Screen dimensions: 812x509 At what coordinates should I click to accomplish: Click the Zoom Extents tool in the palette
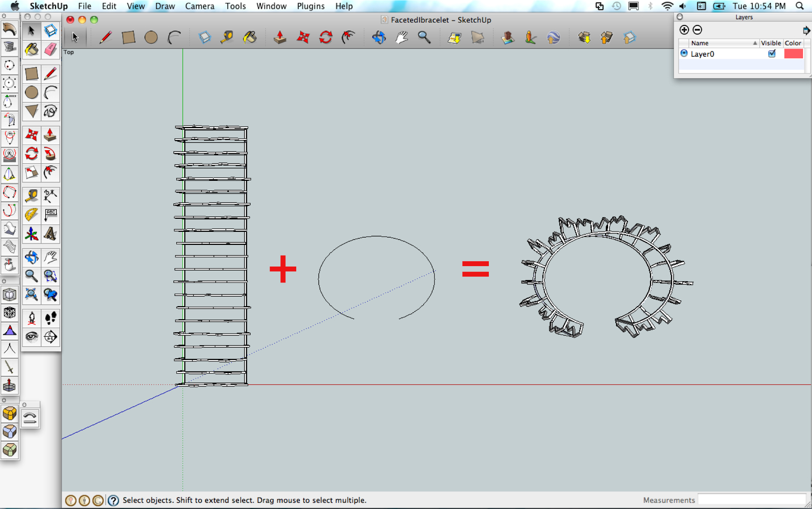(x=31, y=294)
